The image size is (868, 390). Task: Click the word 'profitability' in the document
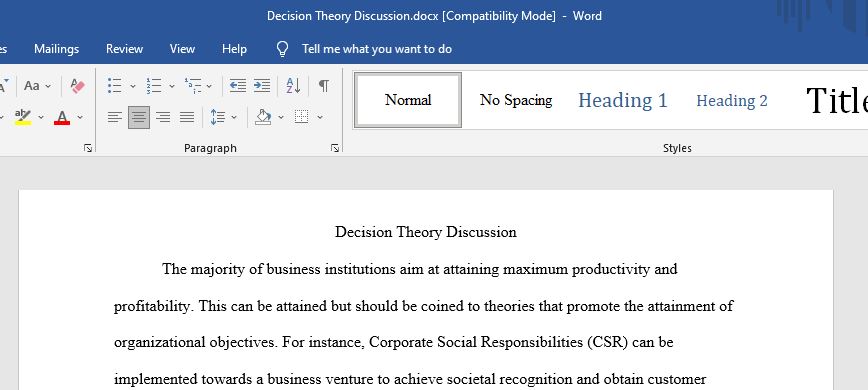coord(152,306)
